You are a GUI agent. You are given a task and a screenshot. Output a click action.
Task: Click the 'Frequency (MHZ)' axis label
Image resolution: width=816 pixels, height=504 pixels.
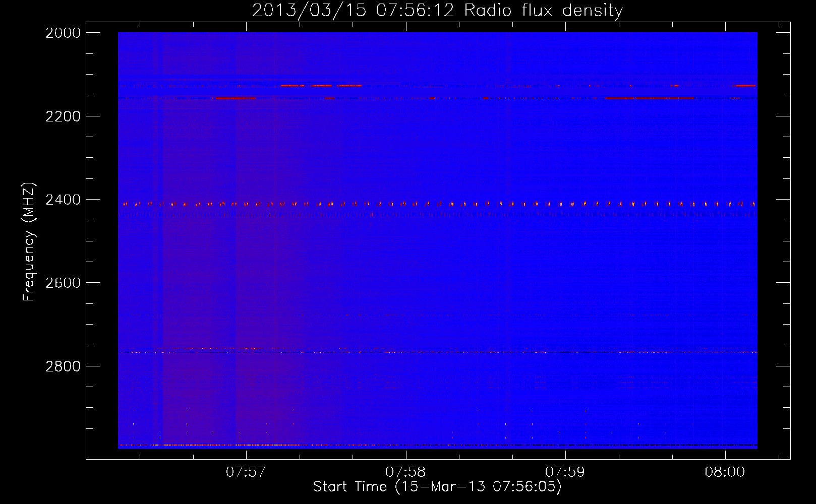pos(29,242)
